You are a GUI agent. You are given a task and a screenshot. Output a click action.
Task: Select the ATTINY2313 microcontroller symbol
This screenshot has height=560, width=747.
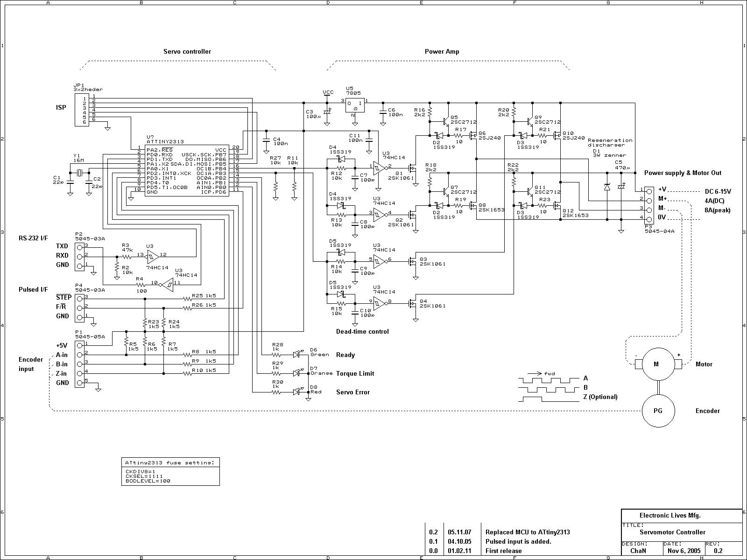pos(187,170)
